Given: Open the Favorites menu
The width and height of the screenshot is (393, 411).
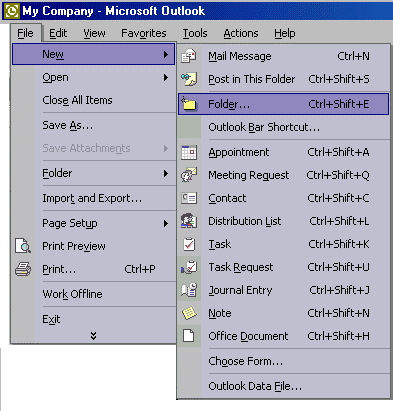Looking at the screenshot, I should pos(144,33).
